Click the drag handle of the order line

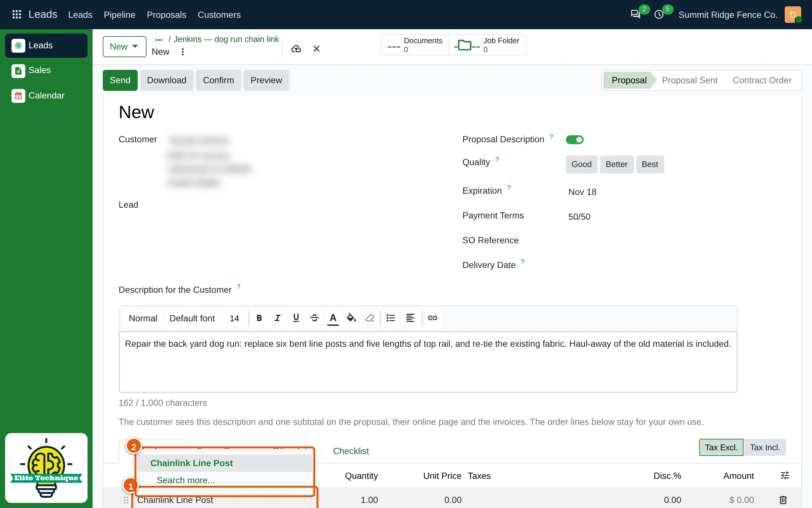click(126, 500)
